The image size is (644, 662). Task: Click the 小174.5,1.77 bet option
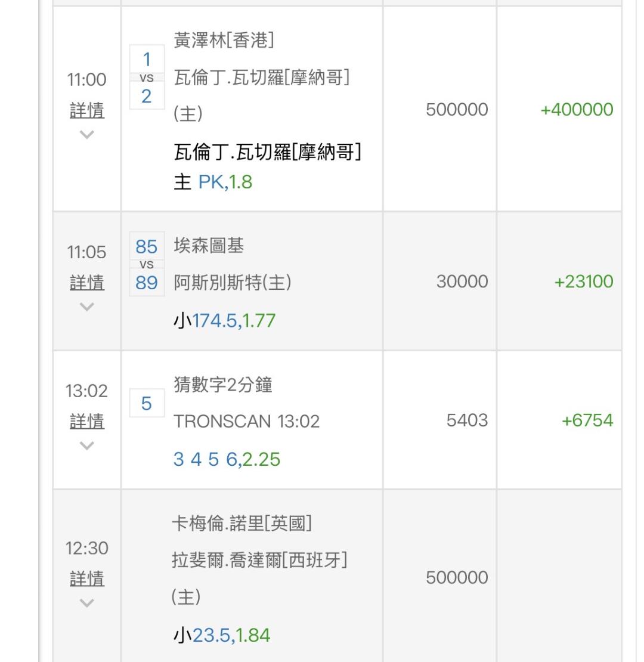coord(224,321)
